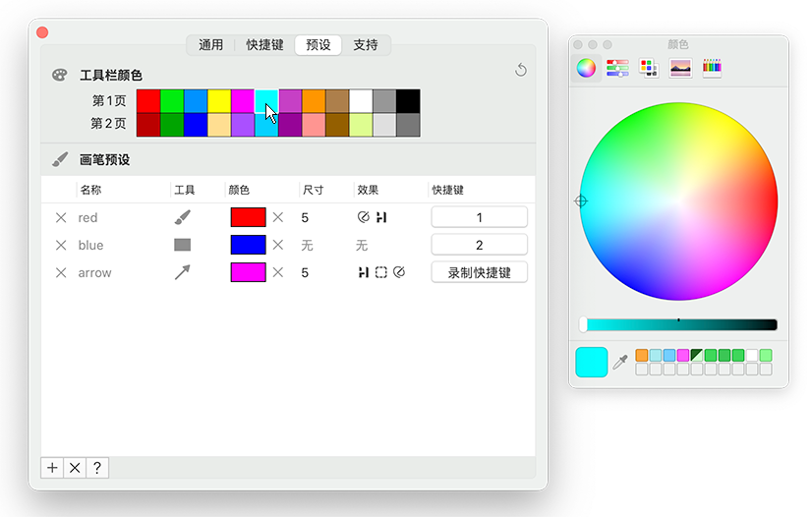Click the large cyan current color well
Screen dimensions: 812x517
coord(592,362)
